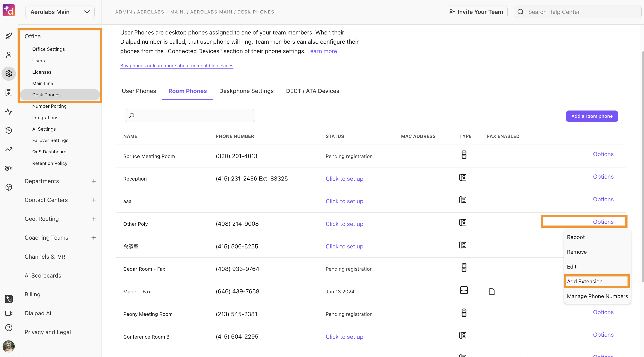The height and width of the screenshot is (357, 644).
Task: Open the Deskphone Settings tab
Action: click(246, 91)
